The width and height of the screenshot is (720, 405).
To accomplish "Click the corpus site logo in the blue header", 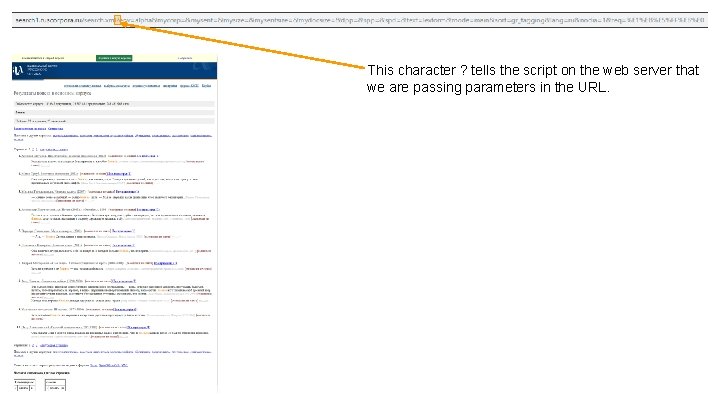I will tap(18, 70).
